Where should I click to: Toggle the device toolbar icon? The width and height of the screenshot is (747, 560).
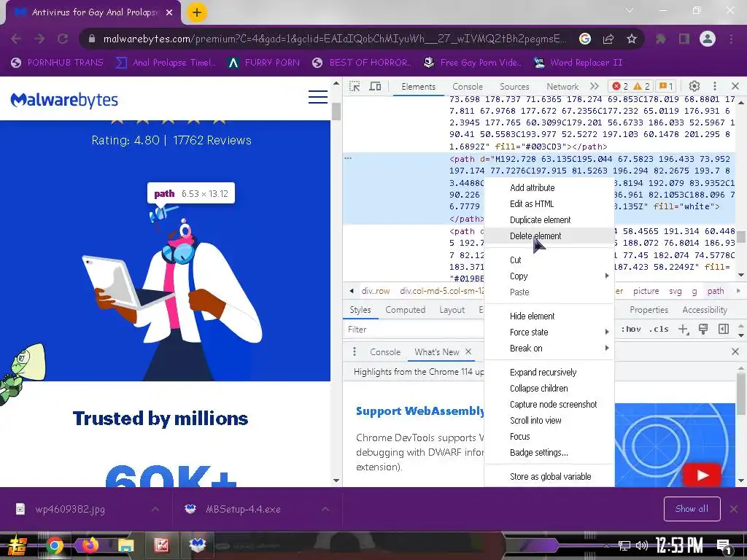tap(376, 86)
